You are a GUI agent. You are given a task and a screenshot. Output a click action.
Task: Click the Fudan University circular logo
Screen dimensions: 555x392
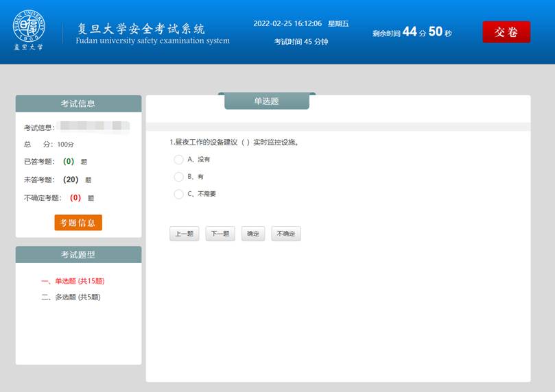click(28, 26)
